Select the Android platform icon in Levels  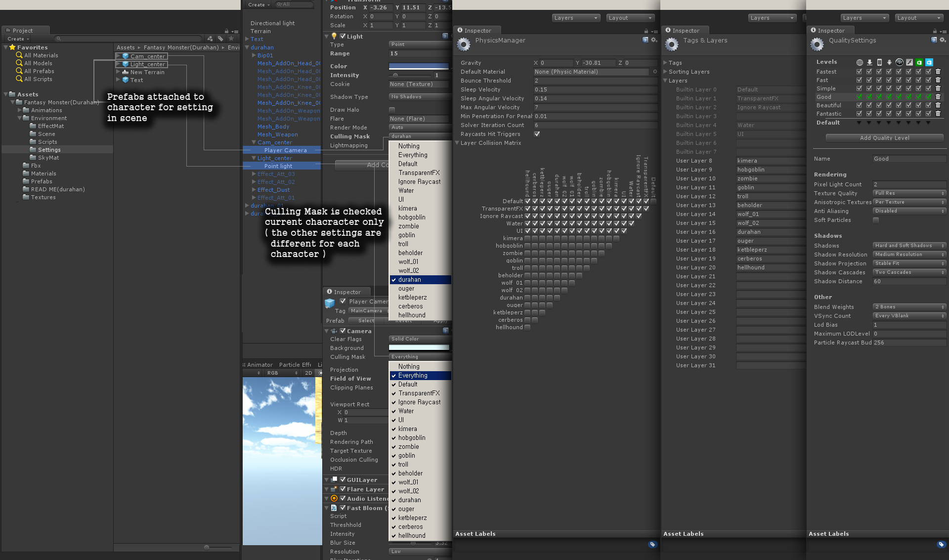tap(889, 62)
